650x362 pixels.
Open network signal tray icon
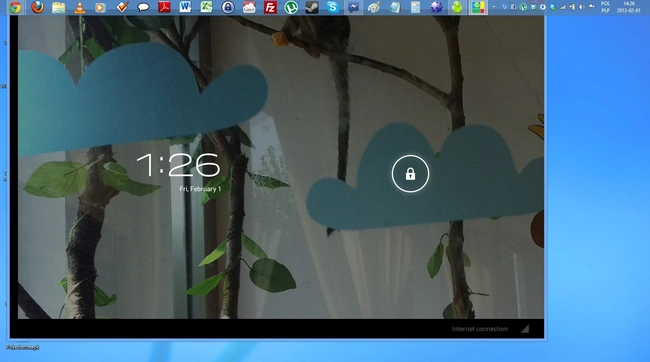(563, 7)
